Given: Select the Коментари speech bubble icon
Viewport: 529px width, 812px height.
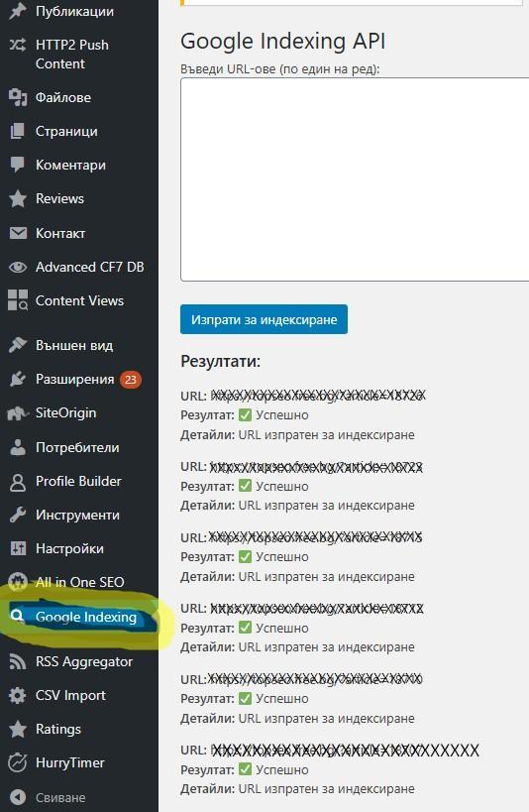Looking at the screenshot, I should click(x=18, y=165).
